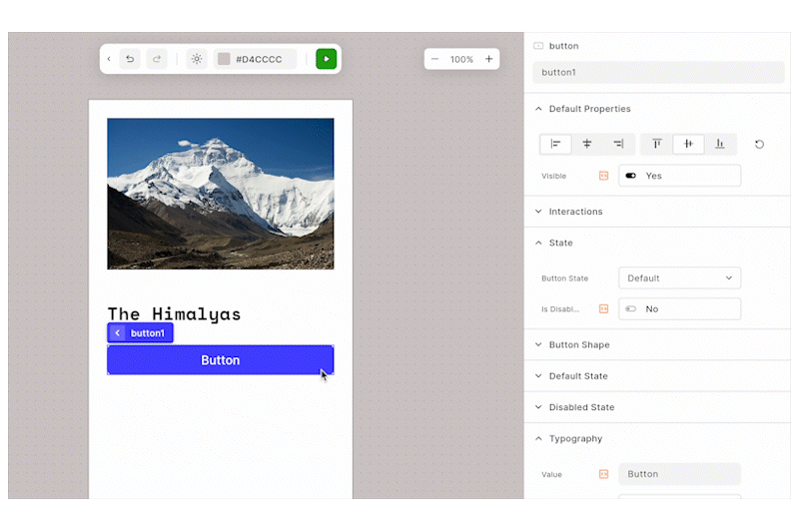
Task: Click the Value field containing Button
Action: coord(680,474)
